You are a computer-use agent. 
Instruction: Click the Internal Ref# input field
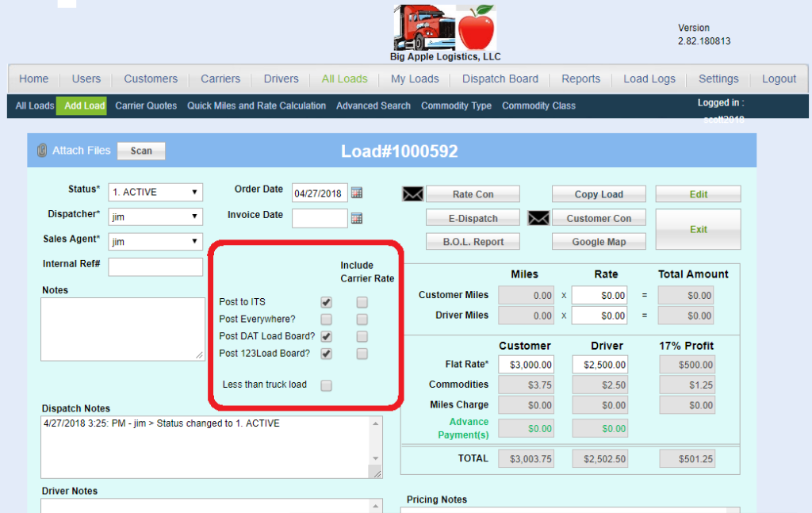(x=155, y=267)
